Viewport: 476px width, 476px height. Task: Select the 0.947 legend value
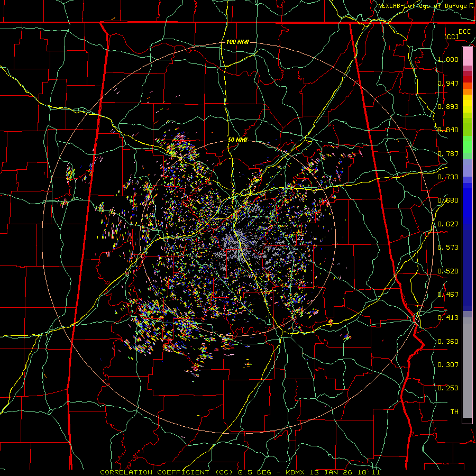448,83
